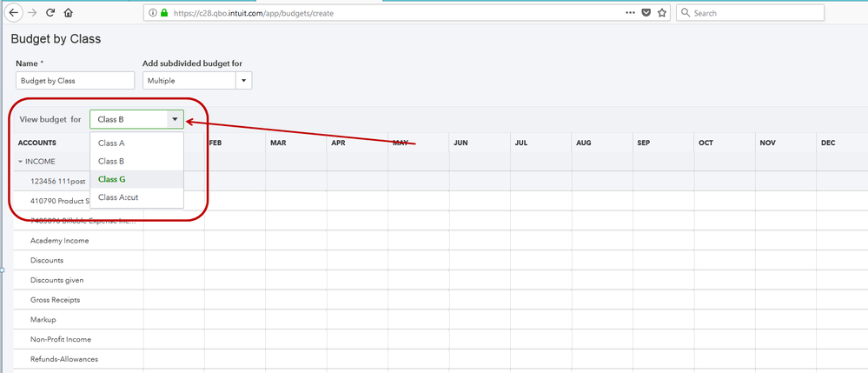Focus the browser Search field

pos(750,13)
